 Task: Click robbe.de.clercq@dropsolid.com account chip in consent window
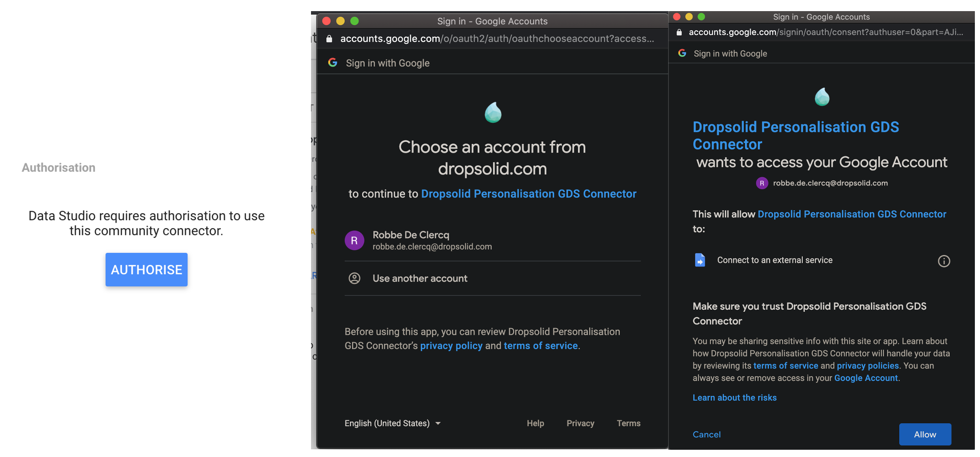[822, 183]
